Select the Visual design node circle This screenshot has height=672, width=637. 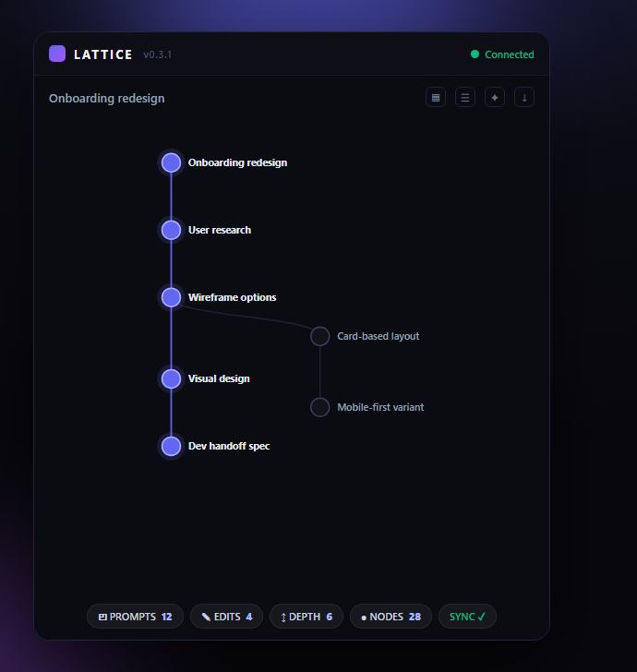tap(171, 378)
